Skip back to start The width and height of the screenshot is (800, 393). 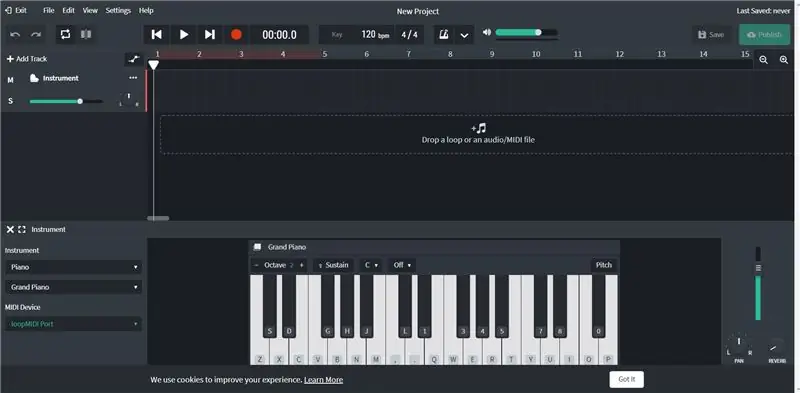click(x=157, y=35)
